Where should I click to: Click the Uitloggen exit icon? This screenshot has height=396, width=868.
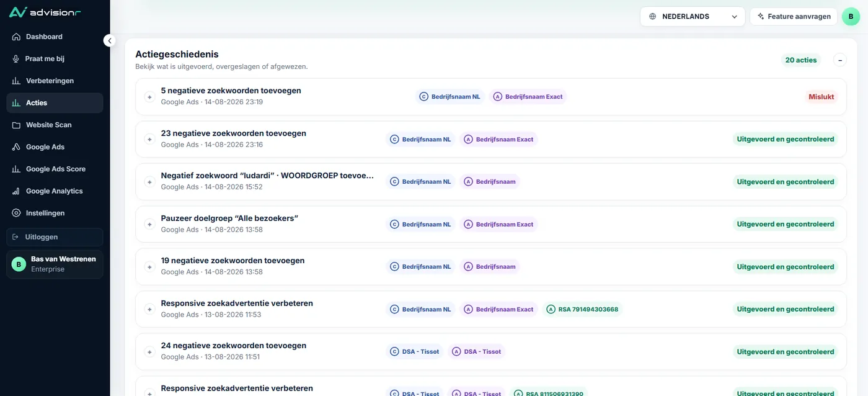[15, 237]
